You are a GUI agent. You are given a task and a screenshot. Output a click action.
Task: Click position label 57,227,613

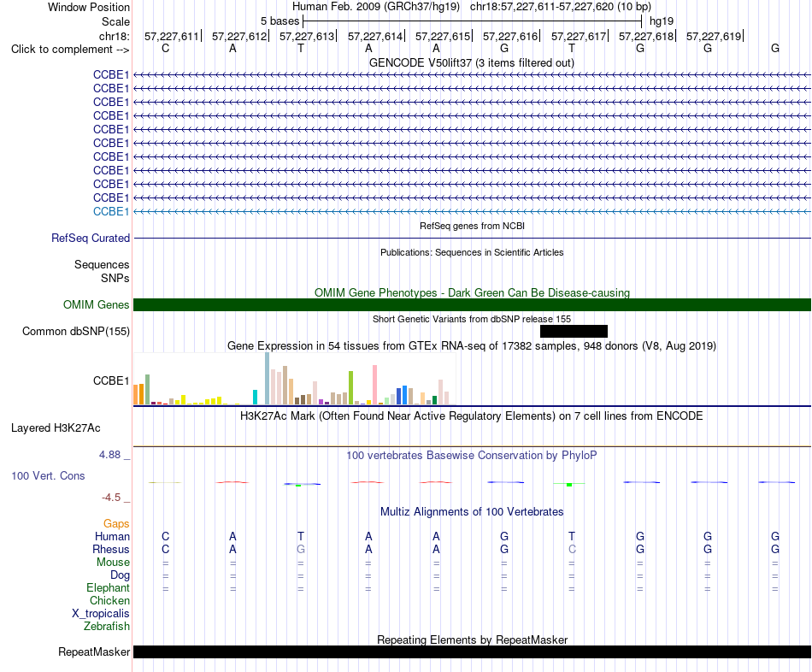(307, 36)
